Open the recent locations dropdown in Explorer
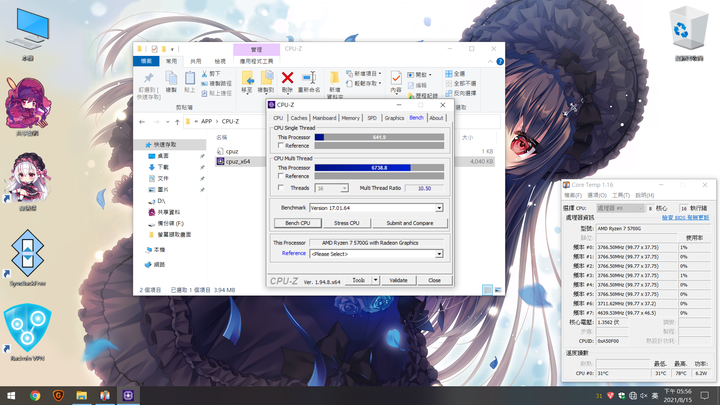The image size is (720, 405). [167, 122]
